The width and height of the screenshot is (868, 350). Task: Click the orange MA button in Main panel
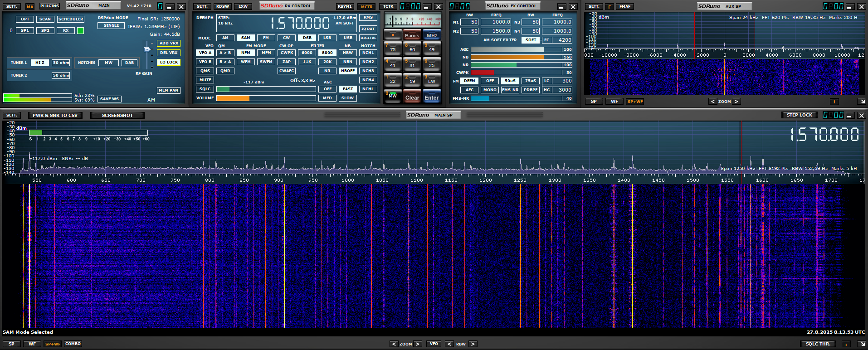click(30, 6)
